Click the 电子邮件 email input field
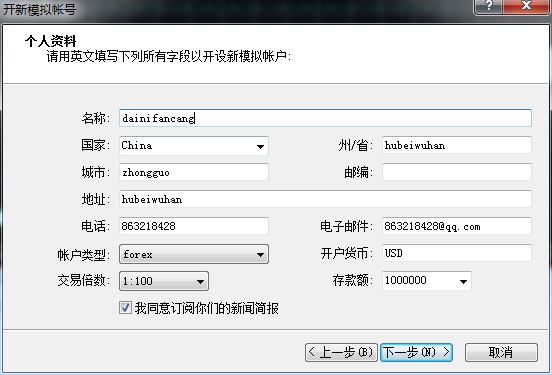Screen dimensions: 552x375 click(x=457, y=226)
